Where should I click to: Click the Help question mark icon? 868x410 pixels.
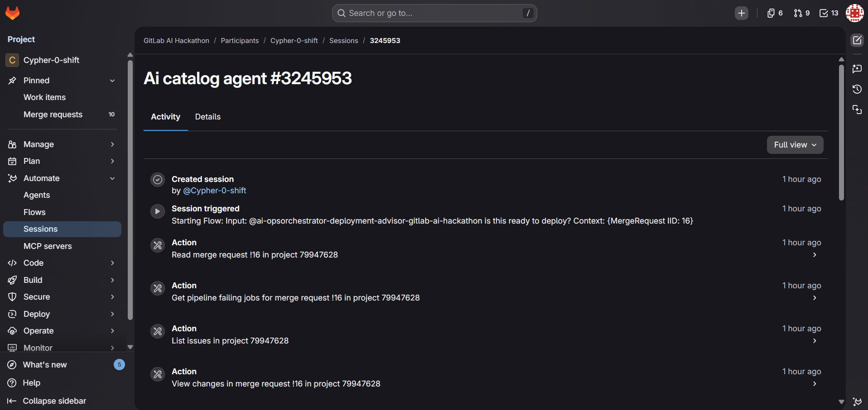point(12,383)
